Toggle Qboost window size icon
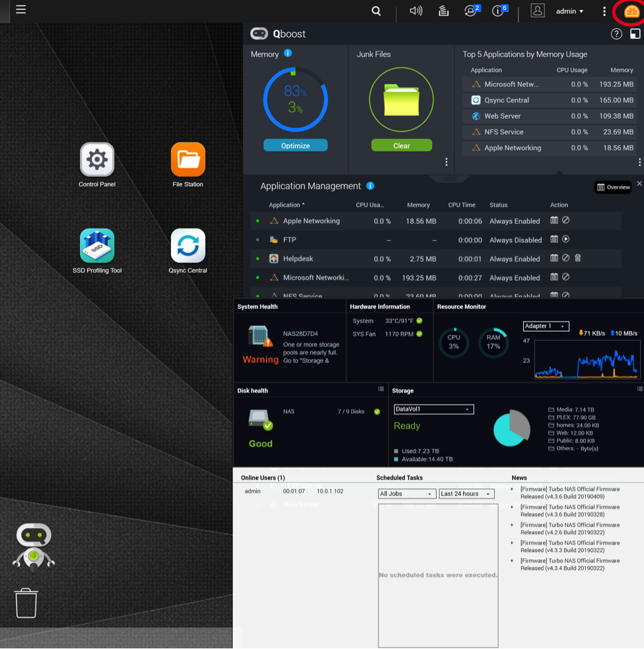The width and height of the screenshot is (644, 649). [635, 34]
